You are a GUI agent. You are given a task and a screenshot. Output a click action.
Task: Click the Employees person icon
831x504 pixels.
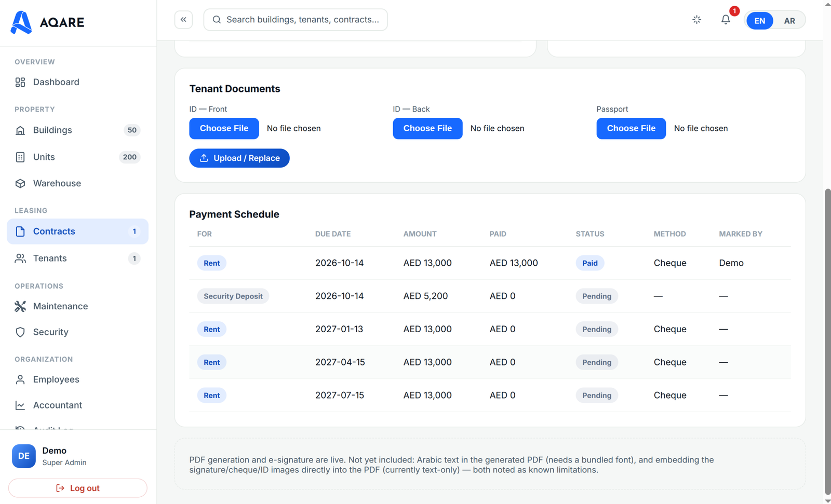point(20,379)
